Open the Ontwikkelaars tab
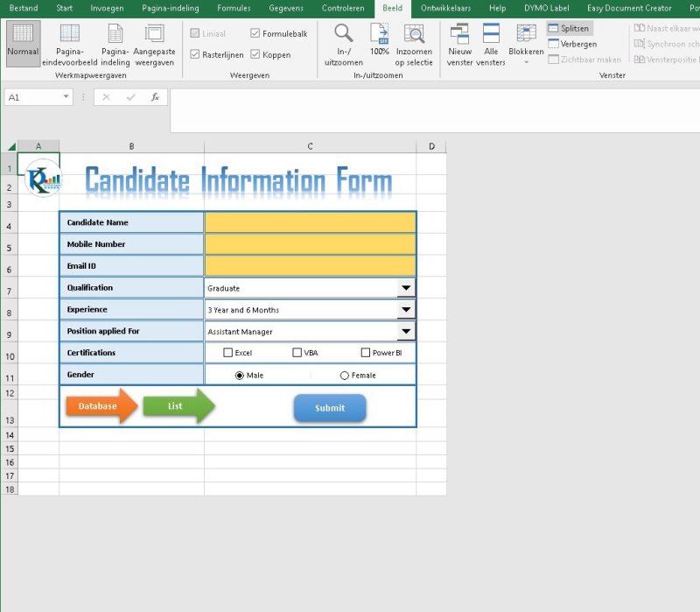The image size is (700, 612). [445, 8]
